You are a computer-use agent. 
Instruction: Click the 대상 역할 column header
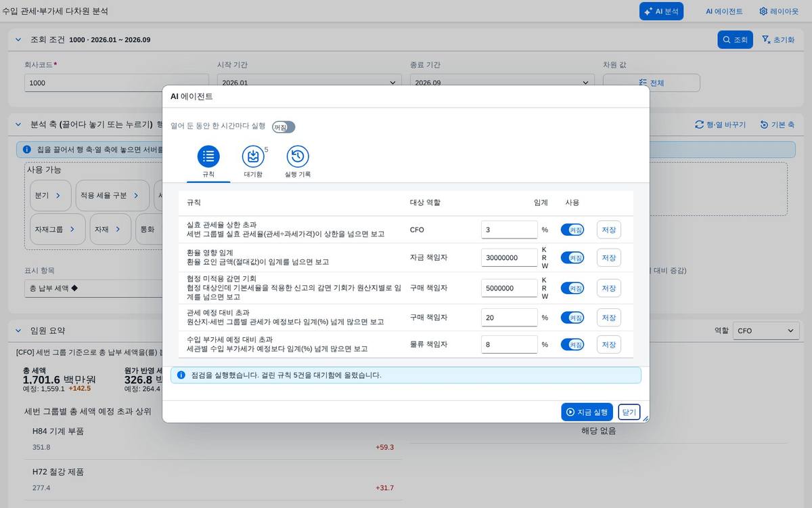425,203
